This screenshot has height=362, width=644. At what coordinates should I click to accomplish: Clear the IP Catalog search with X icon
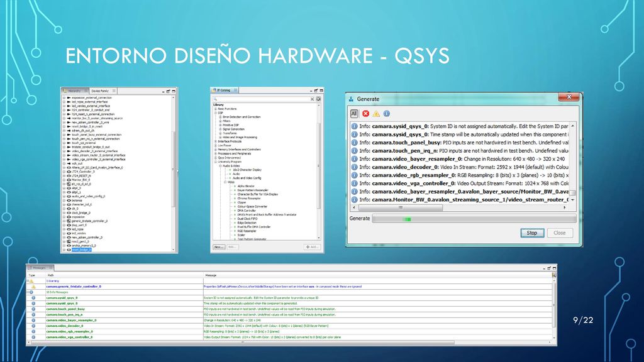pyautogui.click(x=312, y=99)
